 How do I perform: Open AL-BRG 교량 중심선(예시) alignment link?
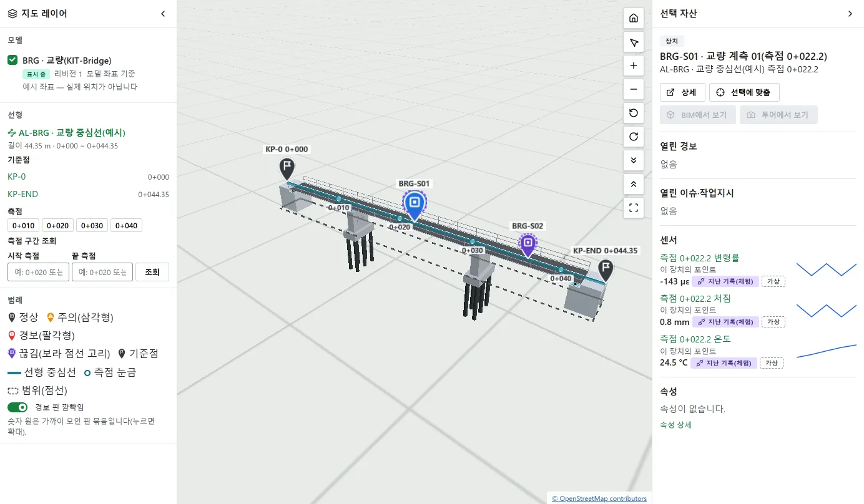[x=67, y=133]
